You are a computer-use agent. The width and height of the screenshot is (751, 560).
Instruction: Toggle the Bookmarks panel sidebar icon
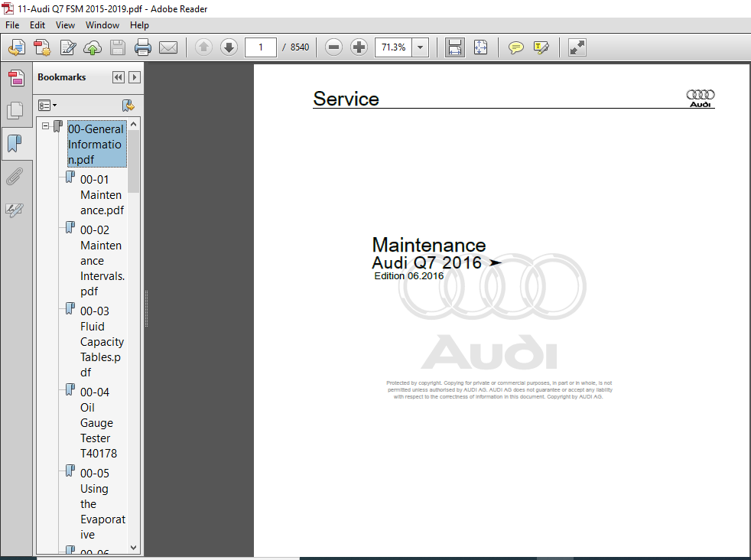(x=16, y=143)
